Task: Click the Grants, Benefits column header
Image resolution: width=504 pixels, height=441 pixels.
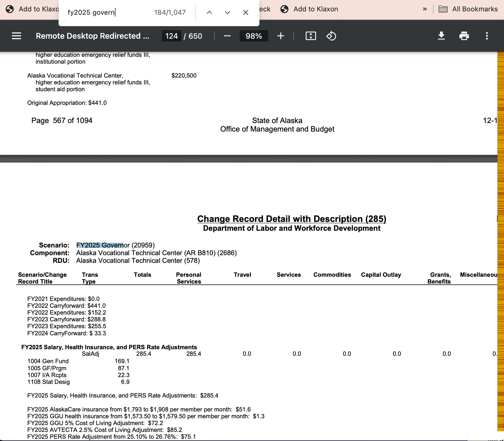Action: pos(439,278)
